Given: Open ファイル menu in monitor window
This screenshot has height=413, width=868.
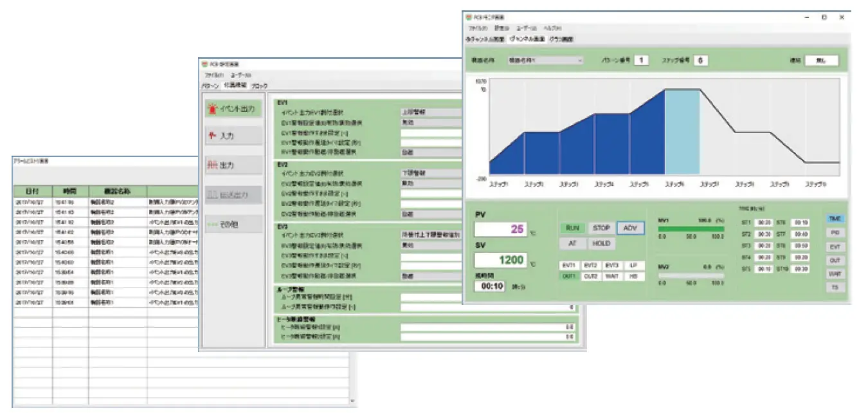Looking at the screenshot, I should 478,28.
